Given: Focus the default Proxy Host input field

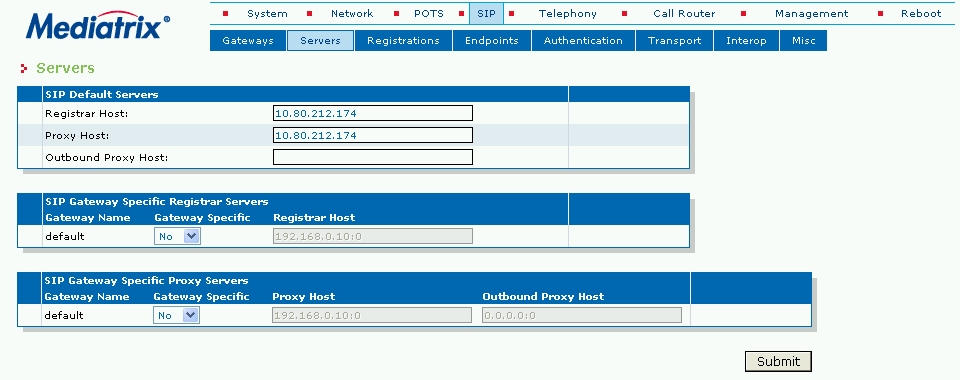Looking at the screenshot, I should click(x=373, y=135).
